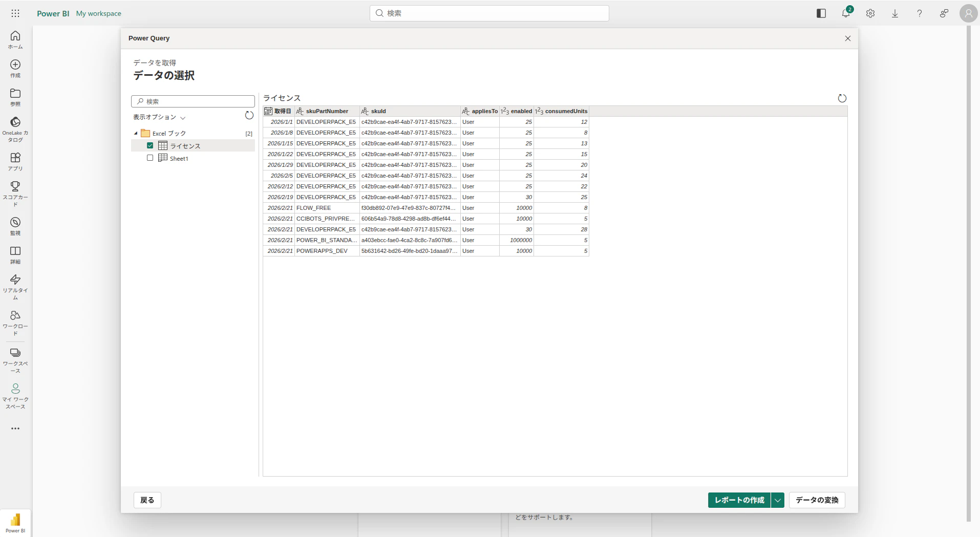Open help question mark icon

tap(920, 13)
